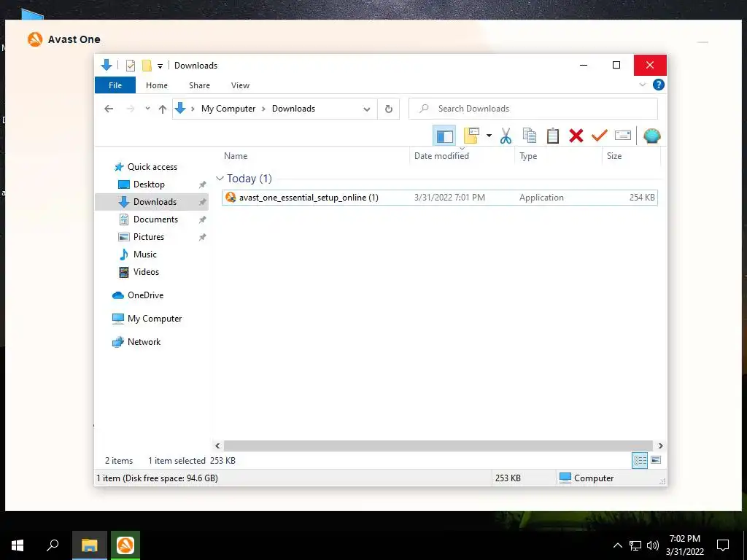Open the Quick Access Toolbar customize dropdown

(x=160, y=66)
